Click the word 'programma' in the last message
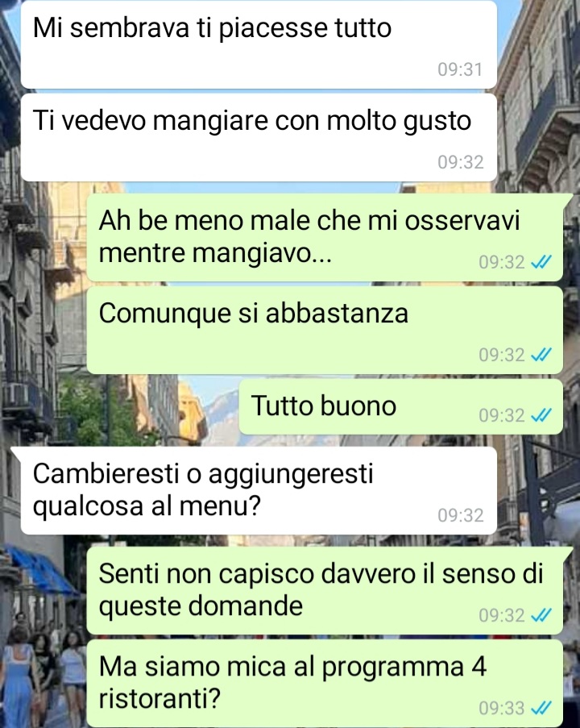580x728 pixels. pyautogui.click(x=393, y=668)
